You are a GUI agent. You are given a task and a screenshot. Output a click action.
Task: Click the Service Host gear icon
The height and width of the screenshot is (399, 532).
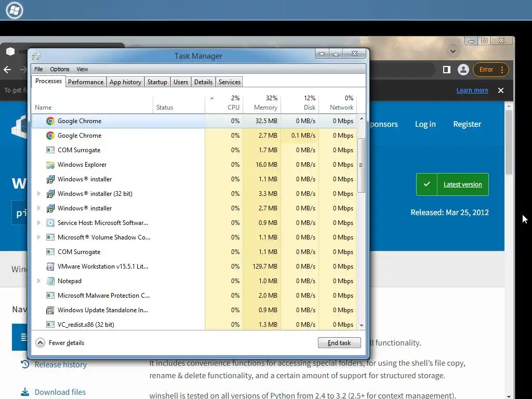[50, 223]
